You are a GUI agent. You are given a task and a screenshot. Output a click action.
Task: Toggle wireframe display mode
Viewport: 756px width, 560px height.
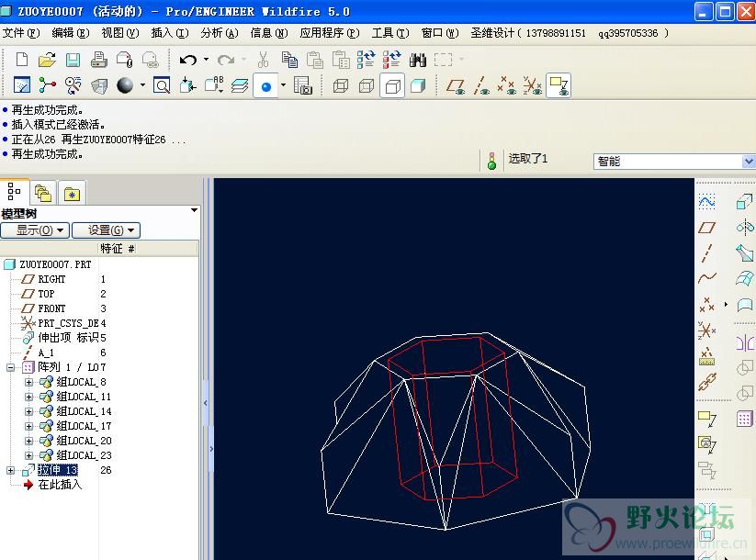pos(341,85)
